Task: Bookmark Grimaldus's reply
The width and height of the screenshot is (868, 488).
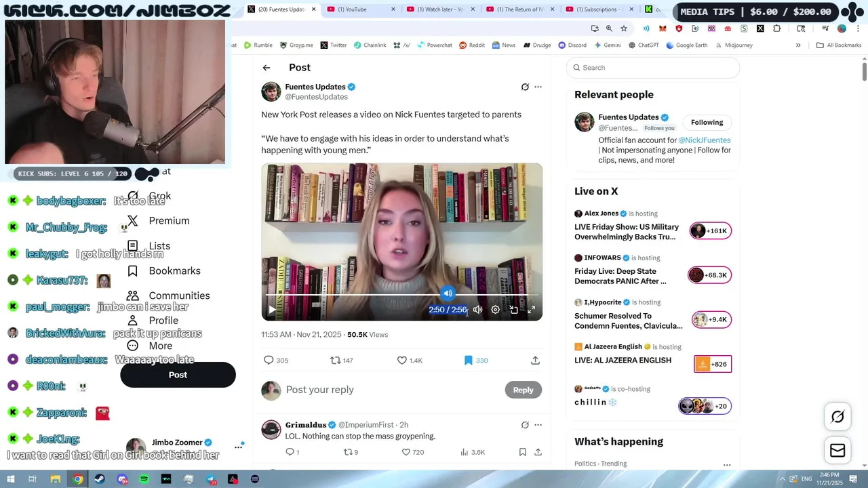Action: click(522, 452)
